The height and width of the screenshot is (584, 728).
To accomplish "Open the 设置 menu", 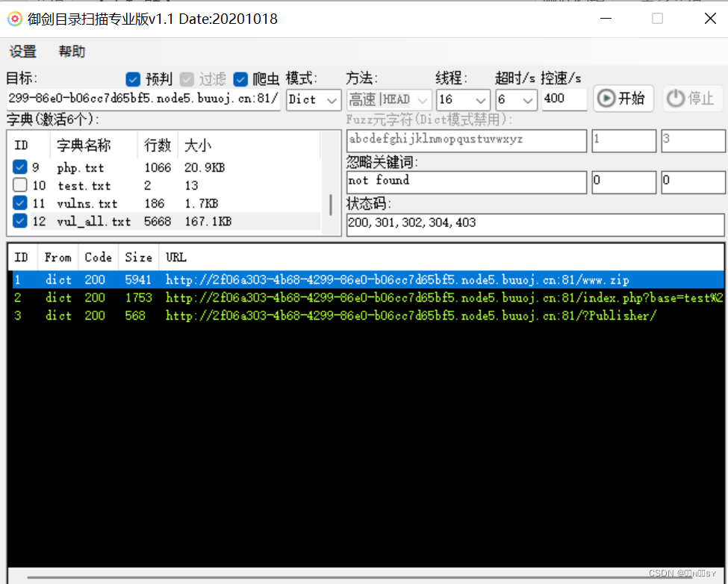I will point(22,52).
